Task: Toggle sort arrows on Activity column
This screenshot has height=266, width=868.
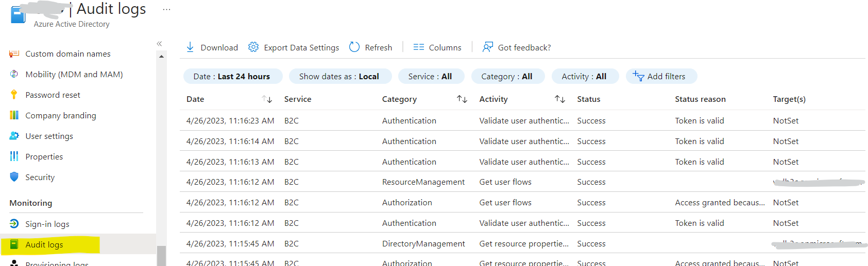Action: click(560, 99)
